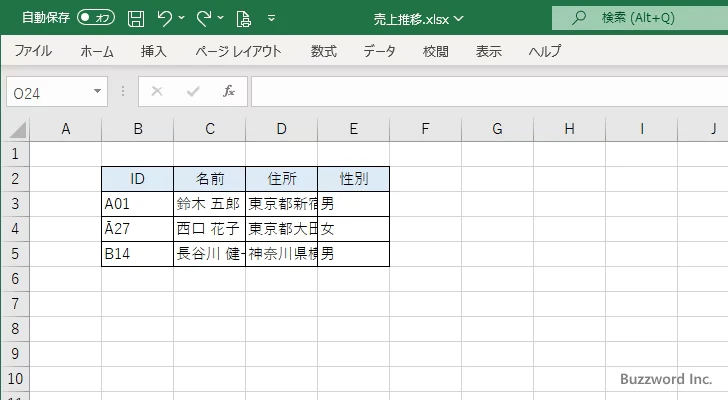Click the magnifier search icon
Image resolution: width=728 pixels, height=400 pixels.
579,18
